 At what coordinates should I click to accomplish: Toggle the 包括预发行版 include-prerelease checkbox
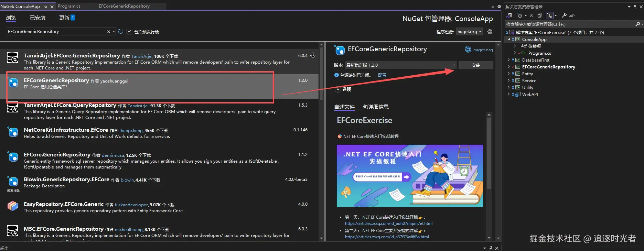tap(129, 32)
